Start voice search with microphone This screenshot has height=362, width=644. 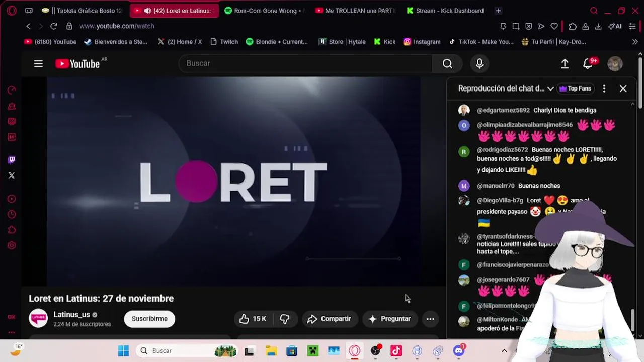tap(479, 63)
